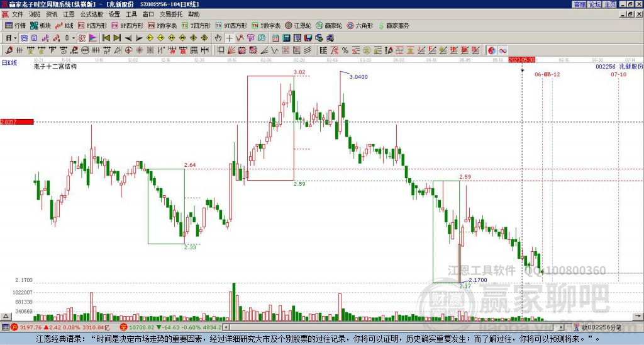
Task: Click the red floppy save icon
Action: 308,38
